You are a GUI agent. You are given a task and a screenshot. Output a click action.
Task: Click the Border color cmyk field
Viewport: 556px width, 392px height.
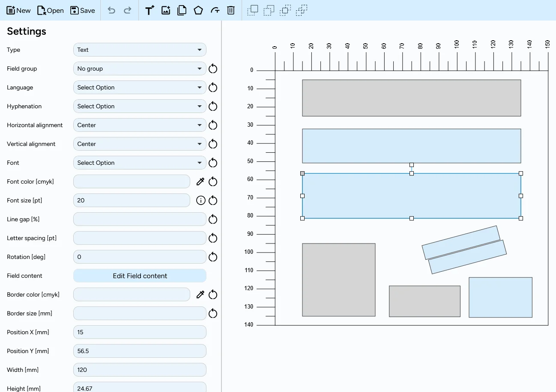(x=132, y=294)
